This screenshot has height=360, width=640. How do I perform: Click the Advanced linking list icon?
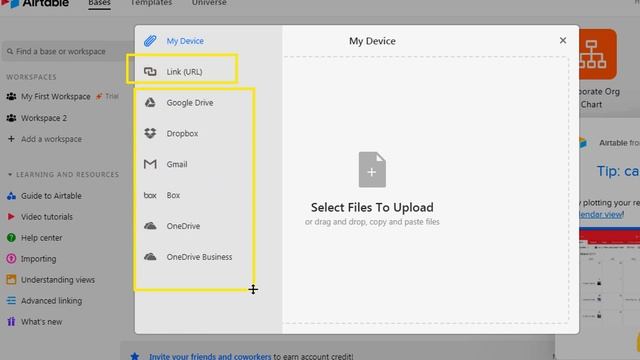pyautogui.click(x=11, y=300)
